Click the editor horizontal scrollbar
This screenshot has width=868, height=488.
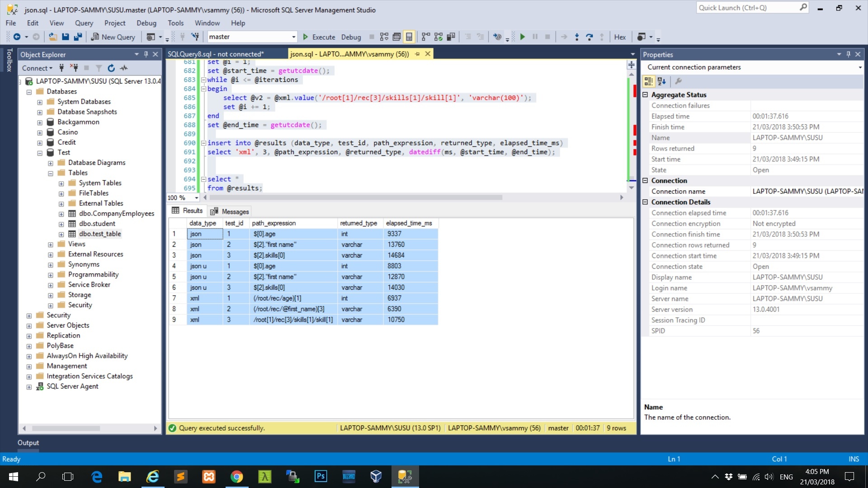coord(356,198)
